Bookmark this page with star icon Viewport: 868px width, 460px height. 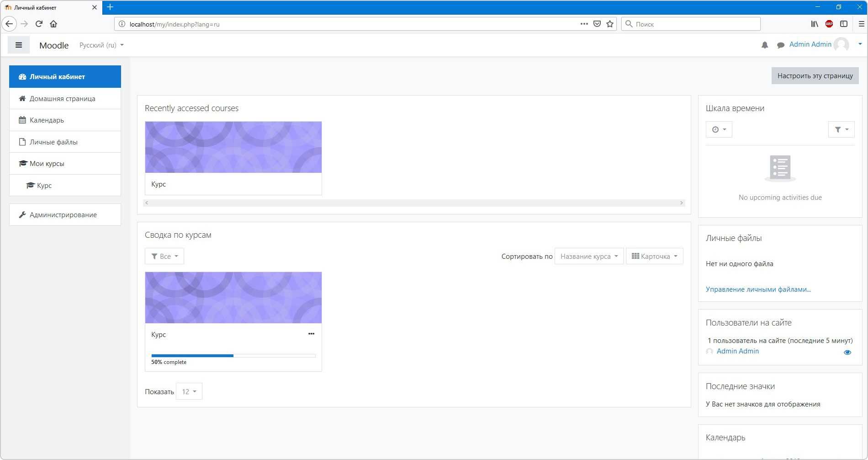tap(610, 24)
